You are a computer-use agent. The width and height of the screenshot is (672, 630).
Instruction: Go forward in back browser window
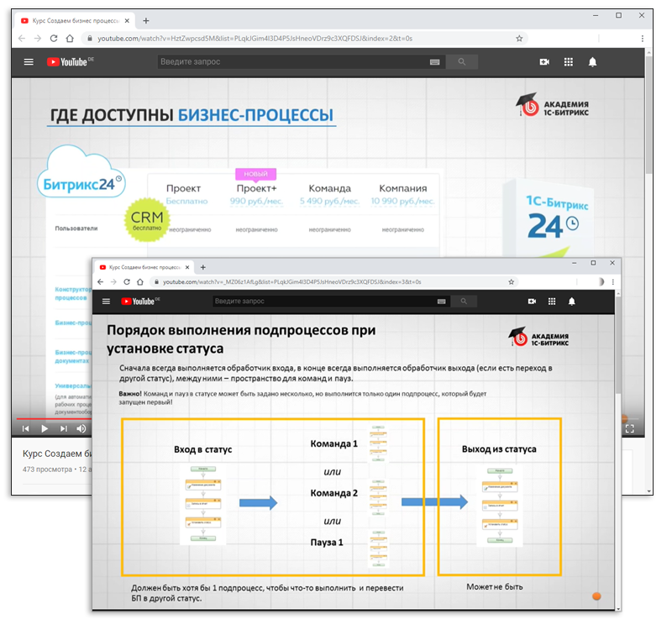coord(38,38)
